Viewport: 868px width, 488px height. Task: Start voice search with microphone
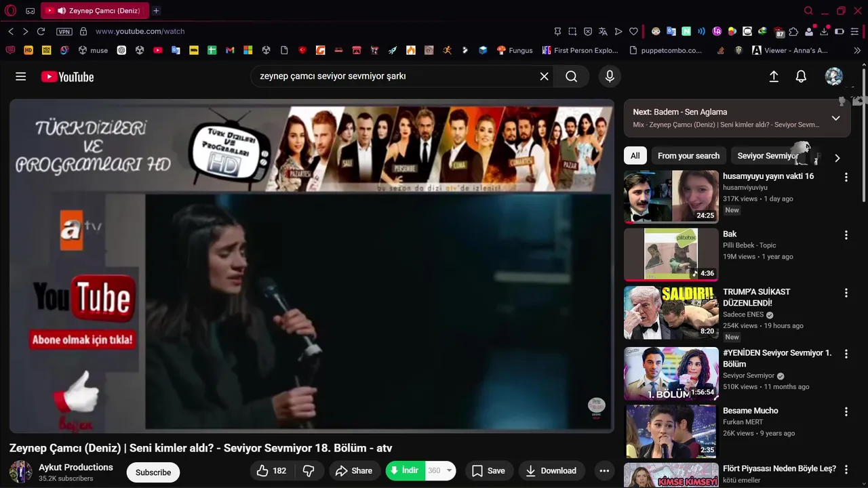(x=610, y=77)
